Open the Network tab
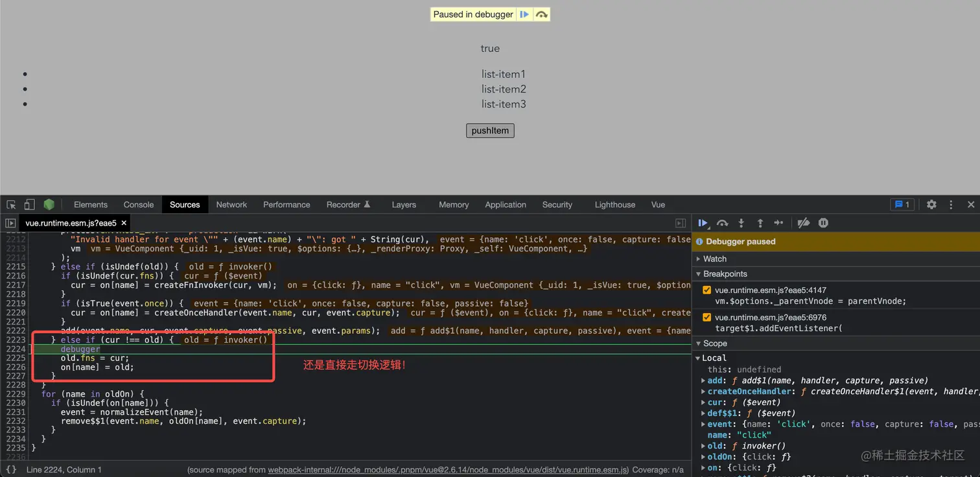 [x=231, y=205]
